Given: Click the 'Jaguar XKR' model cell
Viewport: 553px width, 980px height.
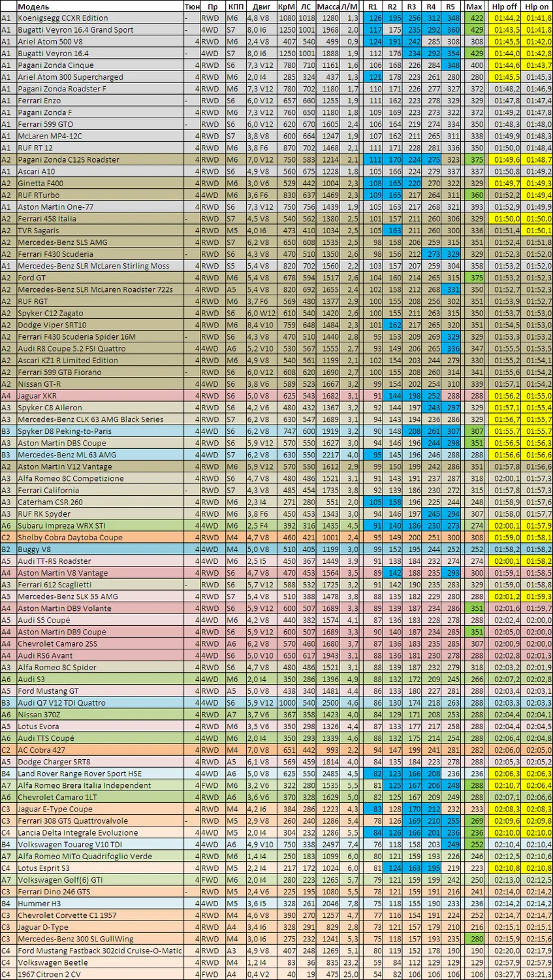Looking at the screenshot, I should 99,396.
